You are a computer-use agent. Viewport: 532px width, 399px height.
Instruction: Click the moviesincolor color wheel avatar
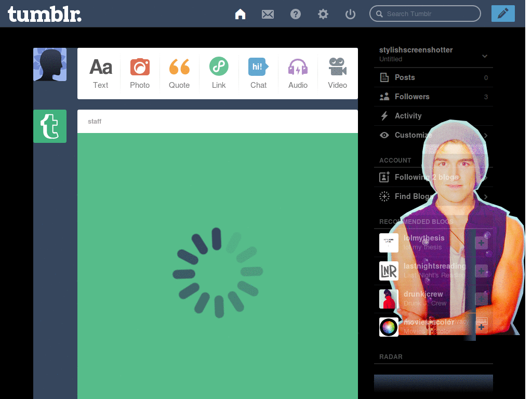pos(389,327)
